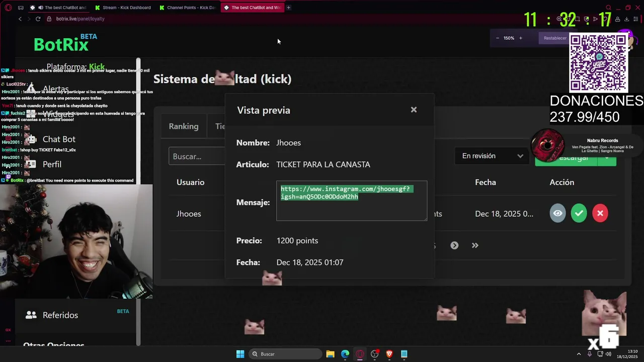Click the Referidos people icon
This screenshot has width=644, height=362.
tap(31, 315)
